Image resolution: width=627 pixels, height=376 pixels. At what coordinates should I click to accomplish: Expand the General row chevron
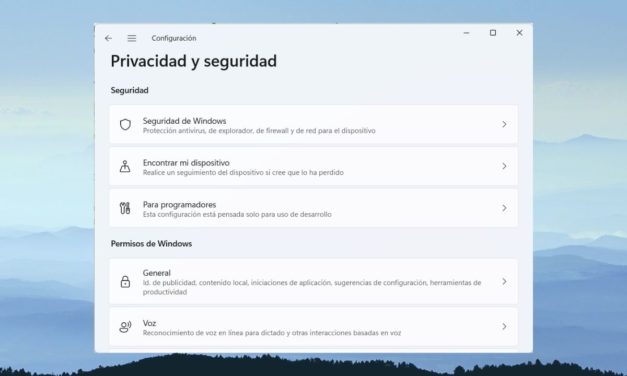504,282
